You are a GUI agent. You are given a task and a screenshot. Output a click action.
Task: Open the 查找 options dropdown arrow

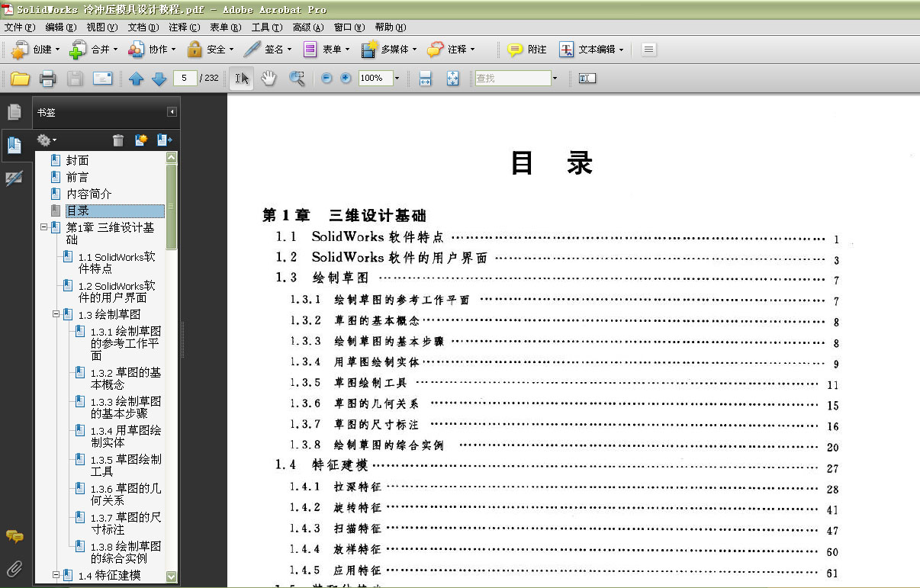[555, 78]
